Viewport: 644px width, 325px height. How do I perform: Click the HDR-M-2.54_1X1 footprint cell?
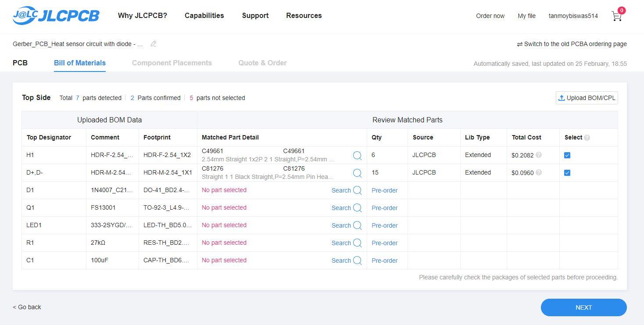pyautogui.click(x=168, y=172)
